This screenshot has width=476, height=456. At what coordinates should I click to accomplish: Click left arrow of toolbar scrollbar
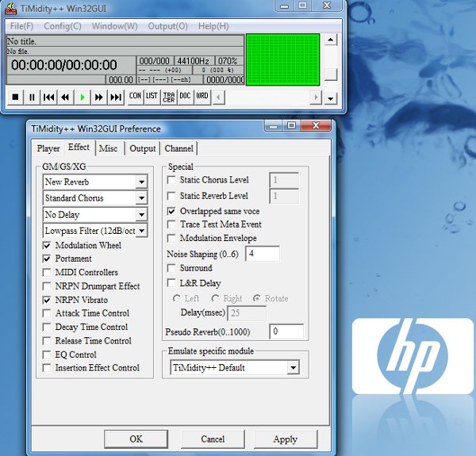[x=218, y=98]
